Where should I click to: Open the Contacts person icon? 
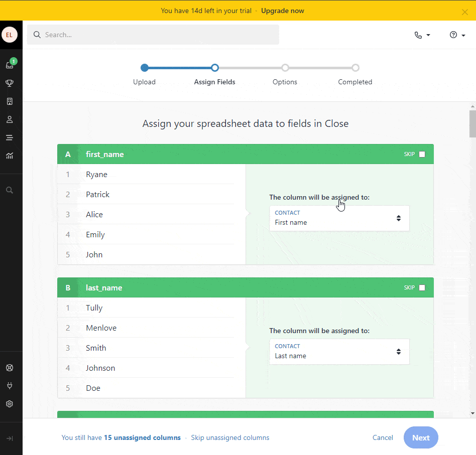point(10,119)
